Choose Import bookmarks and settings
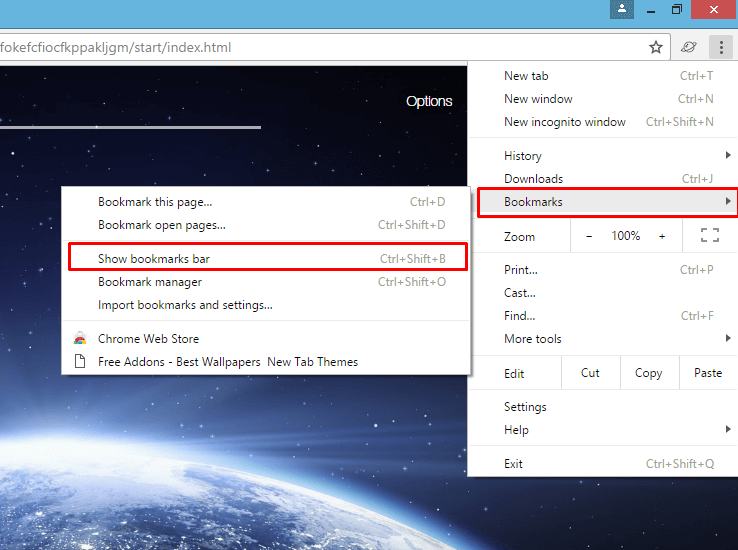The width and height of the screenshot is (738, 550). (185, 305)
